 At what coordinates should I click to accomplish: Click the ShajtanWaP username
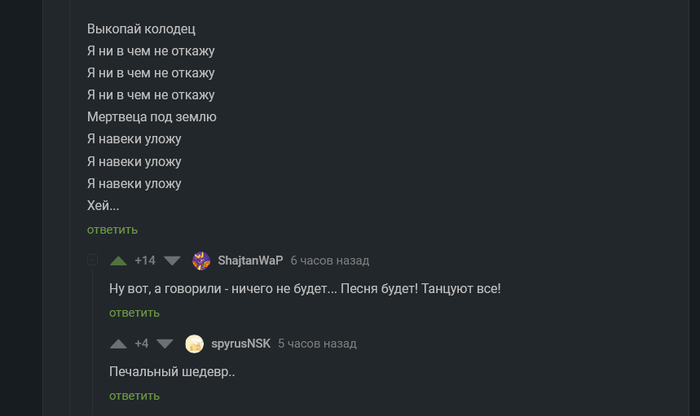[250, 260]
